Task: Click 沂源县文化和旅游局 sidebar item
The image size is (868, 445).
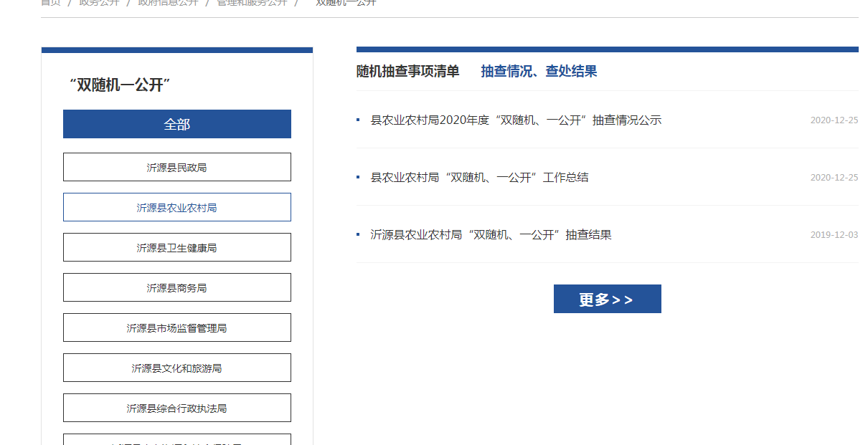Action: (x=176, y=368)
